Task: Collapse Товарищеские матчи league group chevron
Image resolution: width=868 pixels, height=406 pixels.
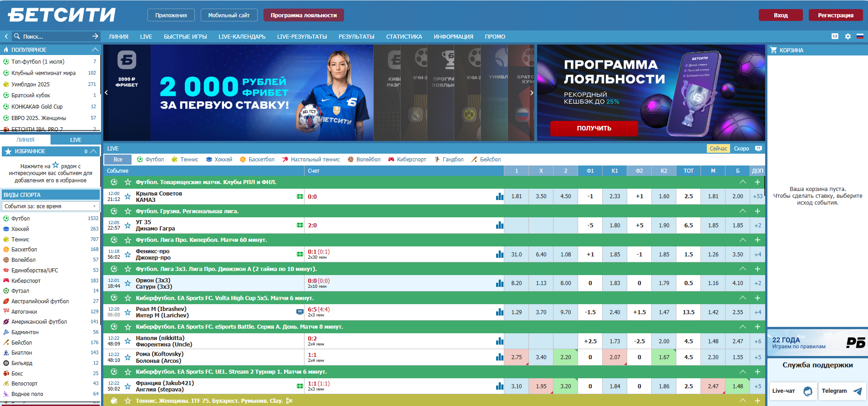Action: 743,182
